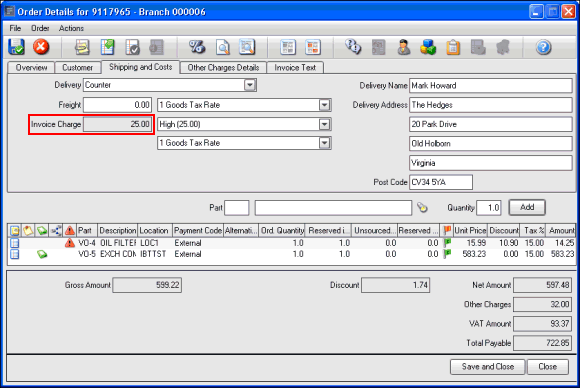Click the Add button
Viewport: 580px width, 388px height.
pyautogui.click(x=527, y=207)
